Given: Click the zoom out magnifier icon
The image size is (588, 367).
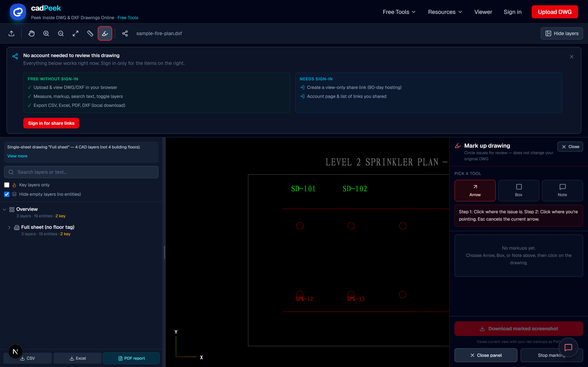Looking at the screenshot, I should pyautogui.click(x=61, y=33).
